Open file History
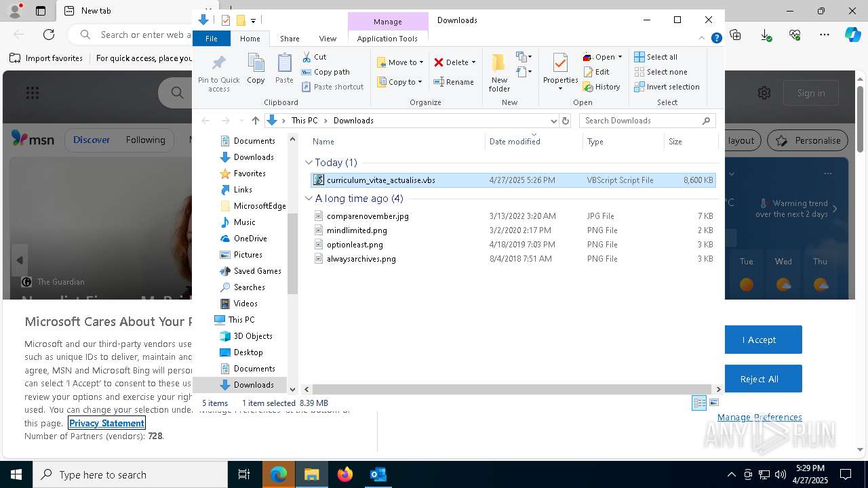The height and width of the screenshot is (488, 868). [x=601, y=87]
